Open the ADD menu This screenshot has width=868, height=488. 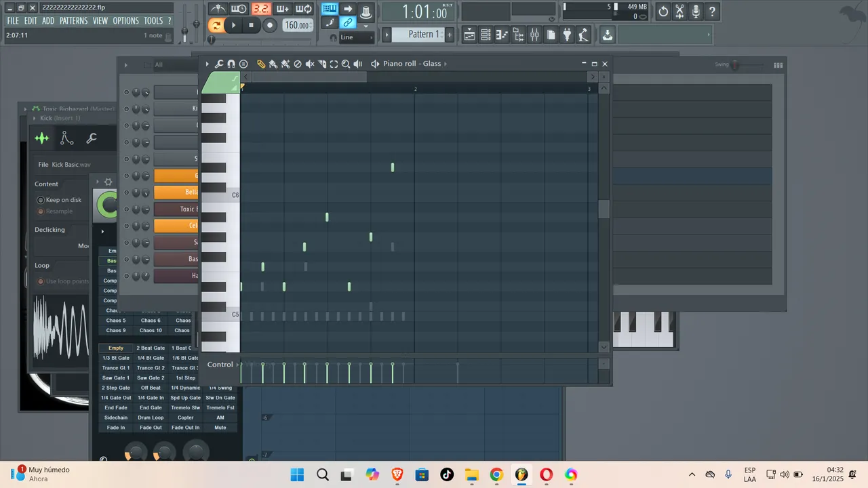[48, 21]
